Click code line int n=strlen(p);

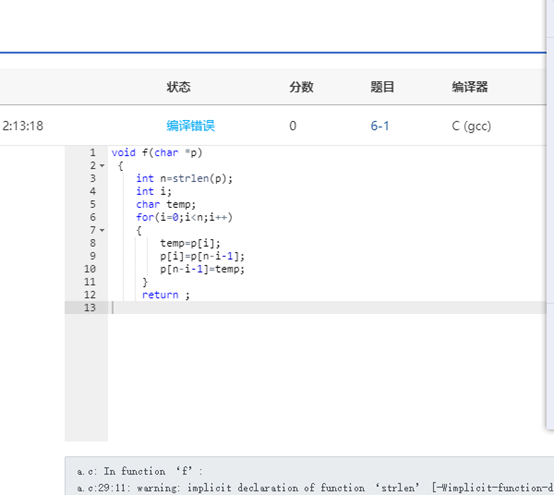pyautogui.click(x=184, y=178)
